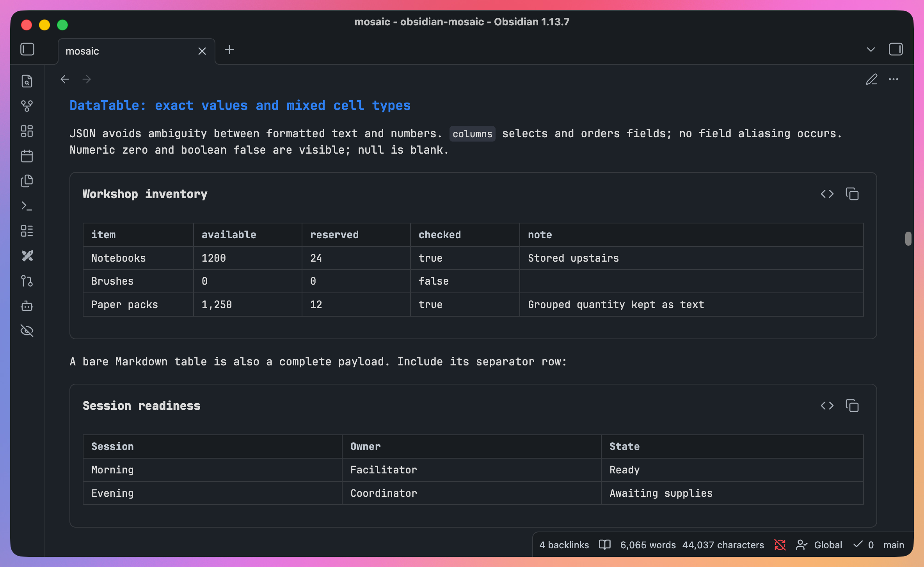The height and width of the screenshot is (567, 924).
Task: Click the main branch status item
Action: 894,545
